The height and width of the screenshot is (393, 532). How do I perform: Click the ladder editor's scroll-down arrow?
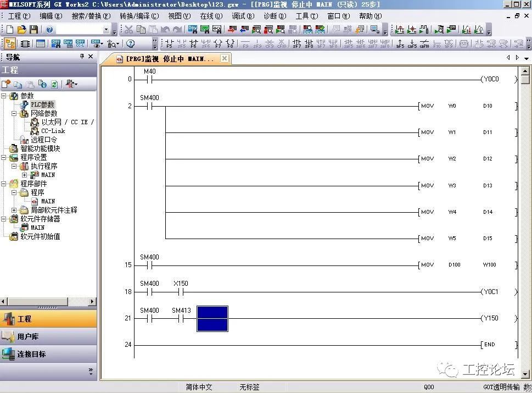[x=525, y=374]
